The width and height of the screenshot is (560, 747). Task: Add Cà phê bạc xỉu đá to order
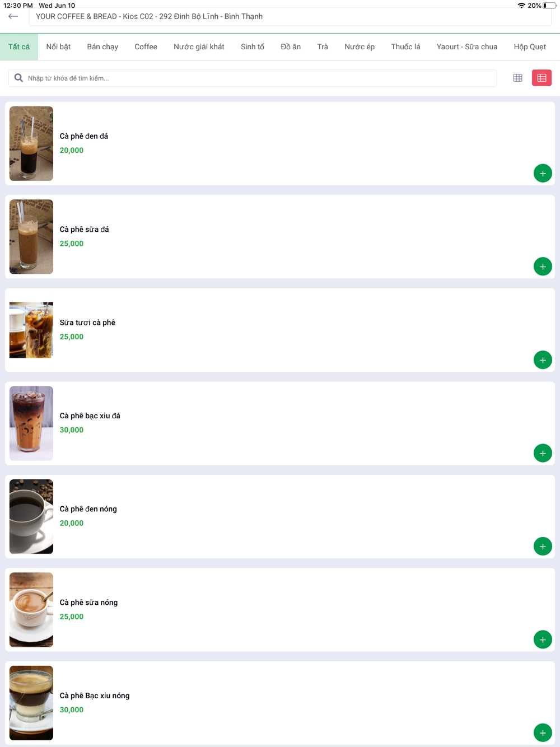[x=543, y=453]
